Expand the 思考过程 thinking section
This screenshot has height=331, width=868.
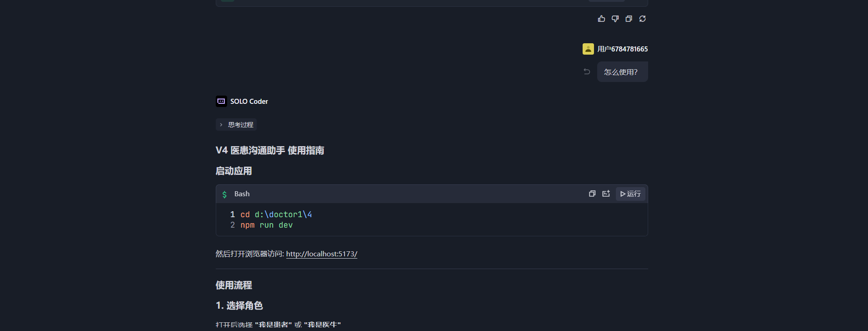[236, 125]
